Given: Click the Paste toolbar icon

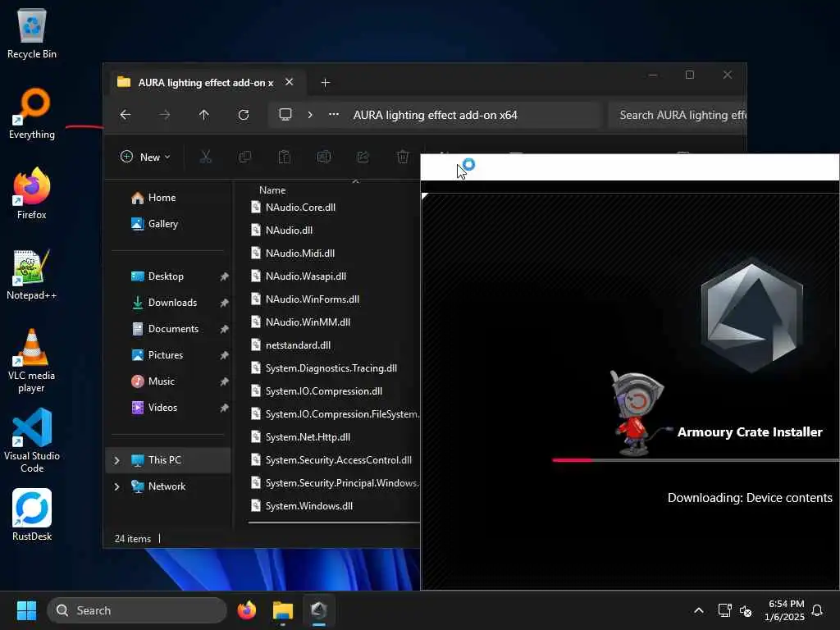Looking at the screenshot, I should click(x=285, y=157).
